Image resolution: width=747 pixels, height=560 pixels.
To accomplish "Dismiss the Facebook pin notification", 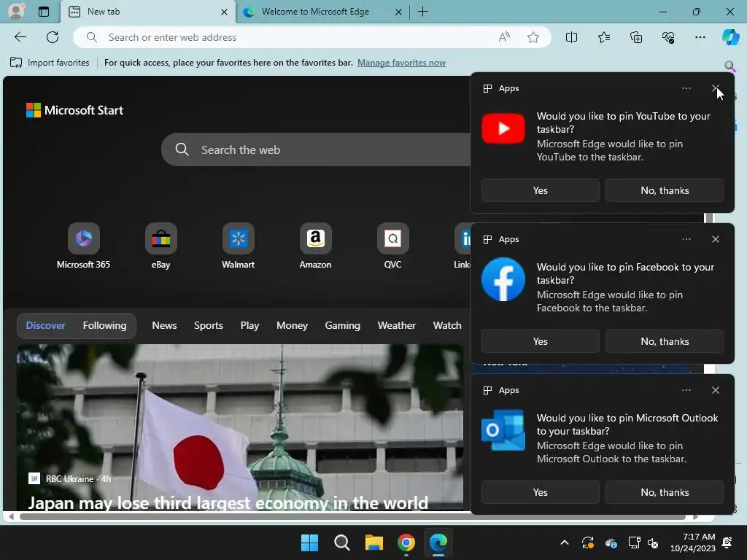I will [715, 239].
